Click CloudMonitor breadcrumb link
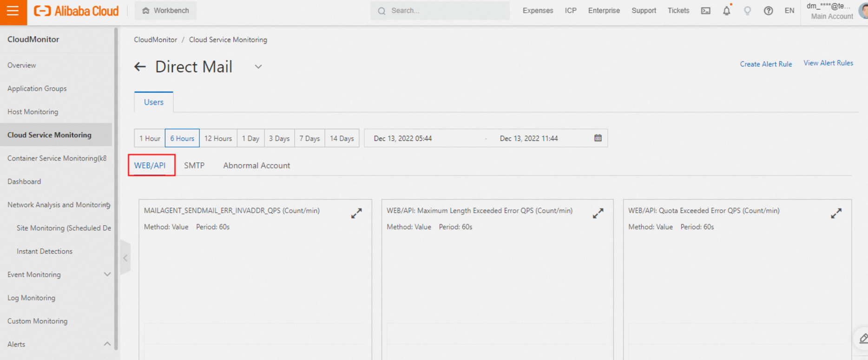The height and width of the screenshot is (360, 868). point(155,40)
